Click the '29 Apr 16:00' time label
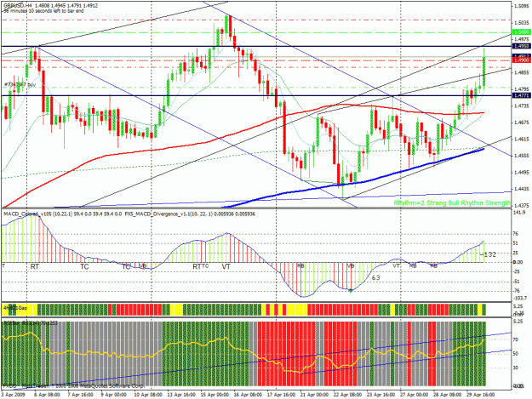The image size is (532, 399). click(x=480, y=395)
